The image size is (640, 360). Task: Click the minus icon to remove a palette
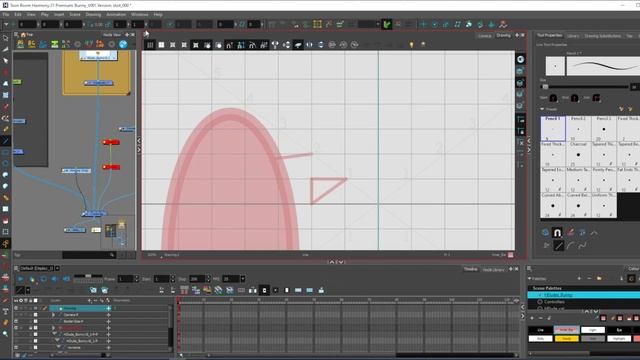[x=589, y=278]
